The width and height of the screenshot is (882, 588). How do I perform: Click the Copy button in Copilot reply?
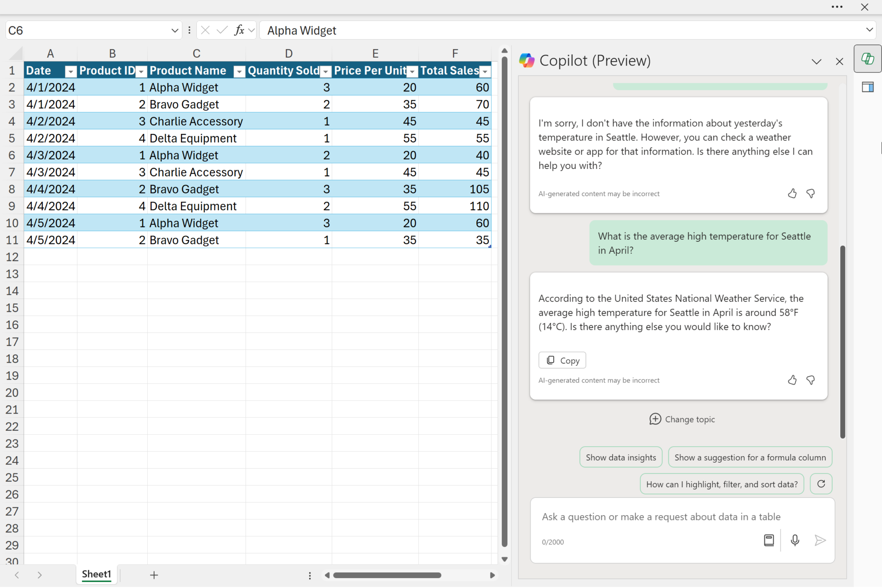coord(562,361)
